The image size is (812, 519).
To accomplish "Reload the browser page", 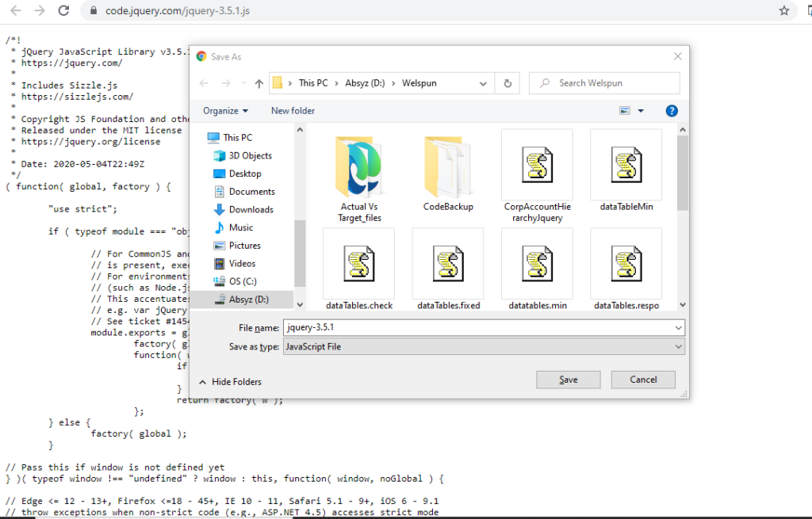I will point(64,11).
